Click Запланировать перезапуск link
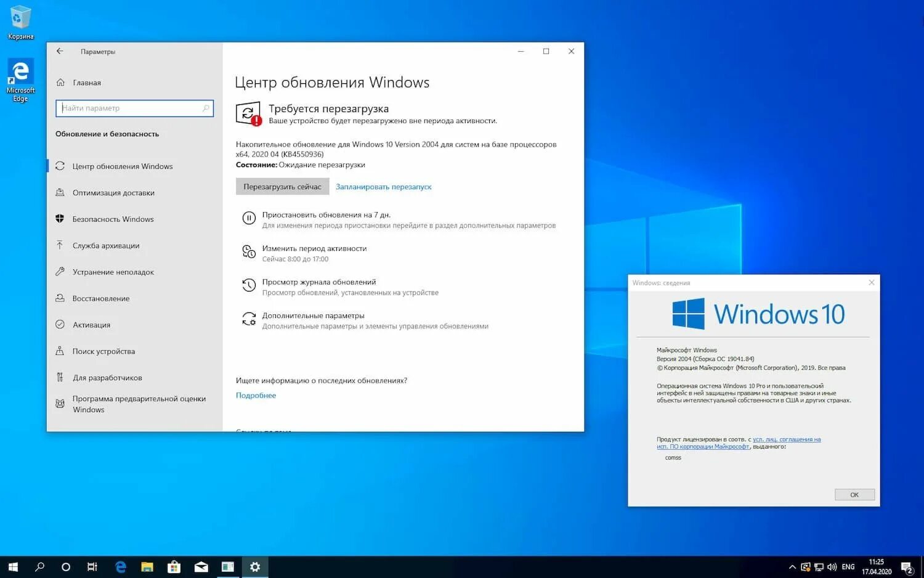The image size is (924, 578). tap(383, 187)
